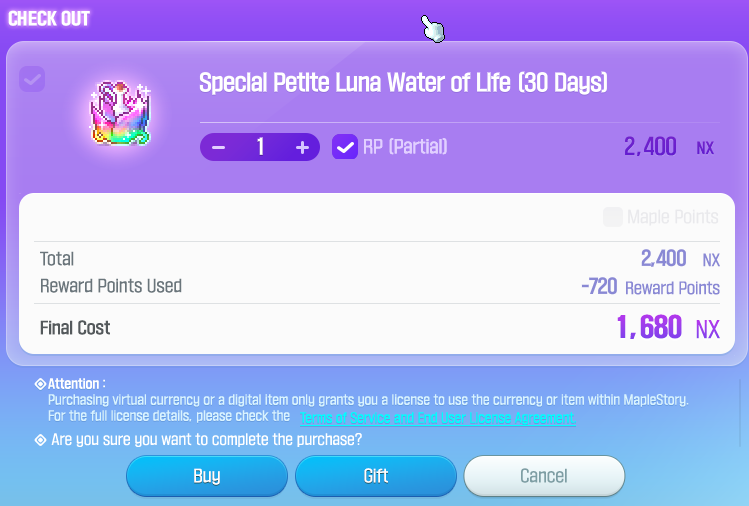
Task: Click the 1,680 NX final cost amount
Action: click(668, 328)
